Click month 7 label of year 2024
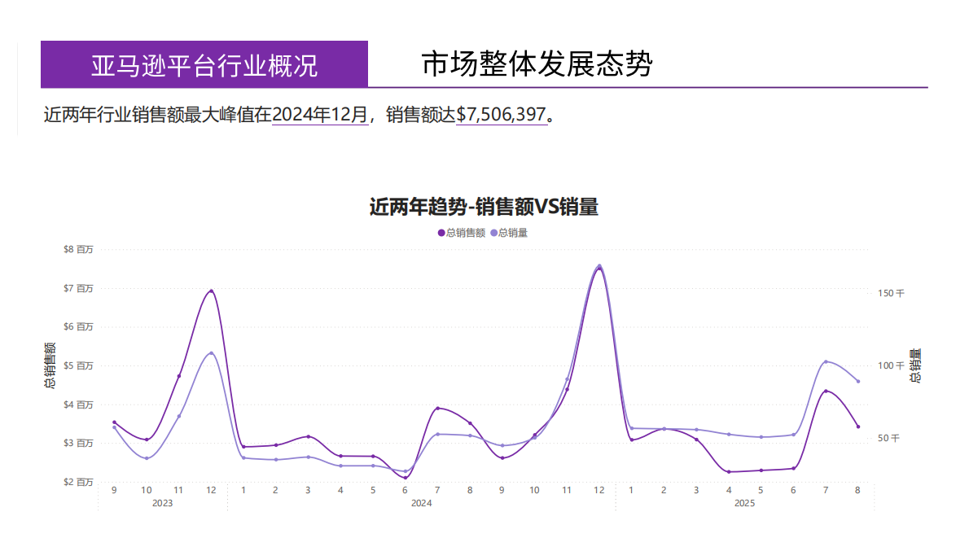The height and width of the screenshot is (560, 969). click(x=437, y=490)
